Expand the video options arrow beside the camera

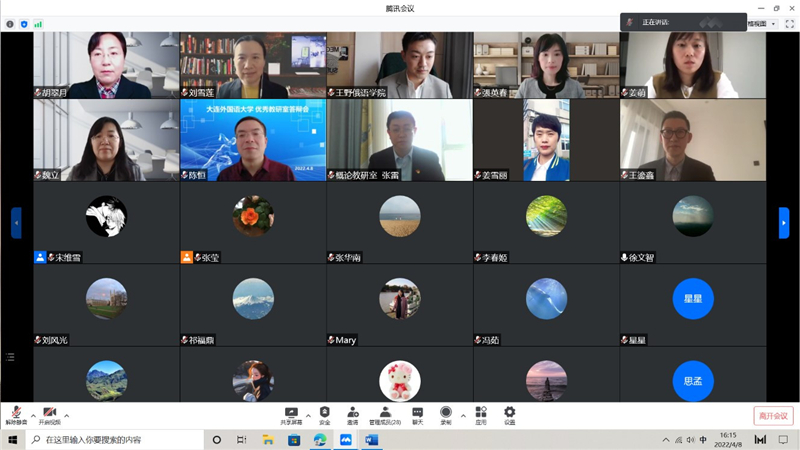67,415
